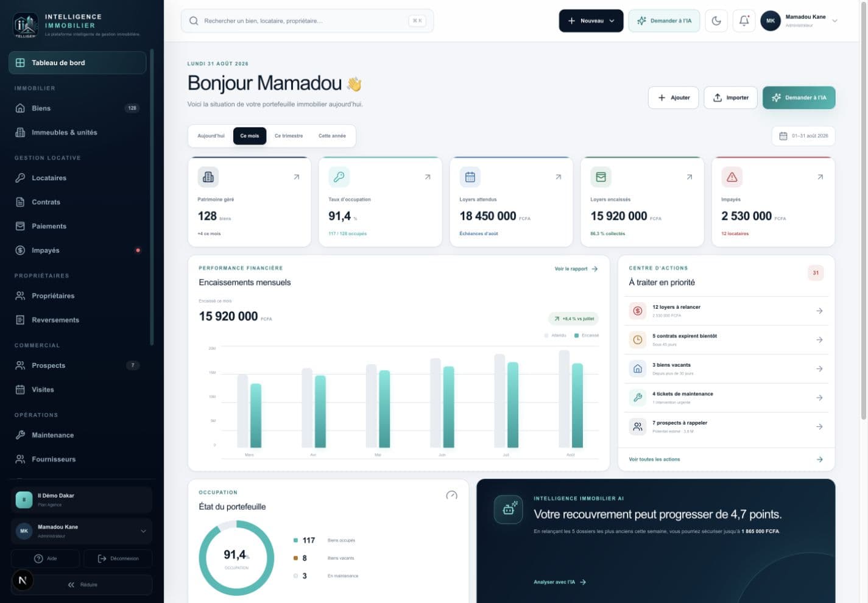Click the Août encaissé teal bar

[577, 406]
